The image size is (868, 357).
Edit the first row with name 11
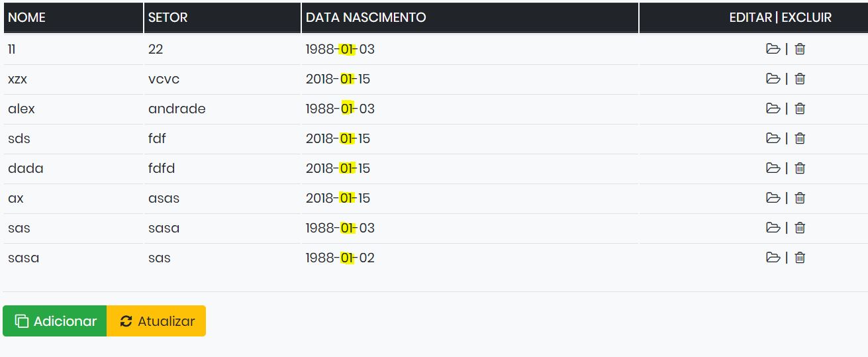coord(773,48)
